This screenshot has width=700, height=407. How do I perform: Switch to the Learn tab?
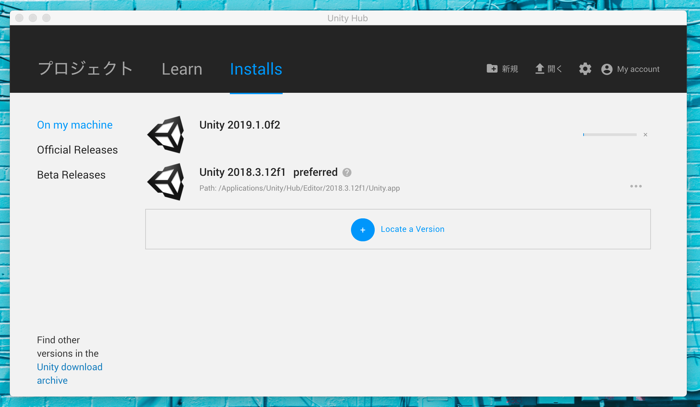pyautogui.click(x=182, y=69)
